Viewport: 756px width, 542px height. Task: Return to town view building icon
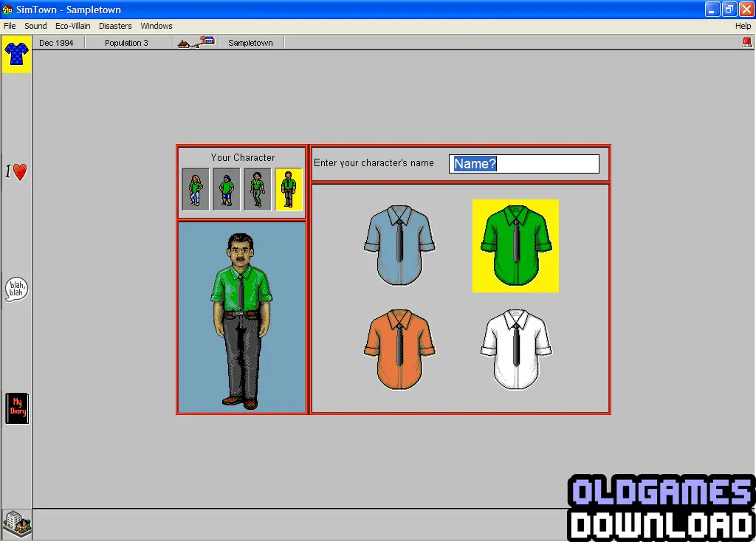(17, 524)
